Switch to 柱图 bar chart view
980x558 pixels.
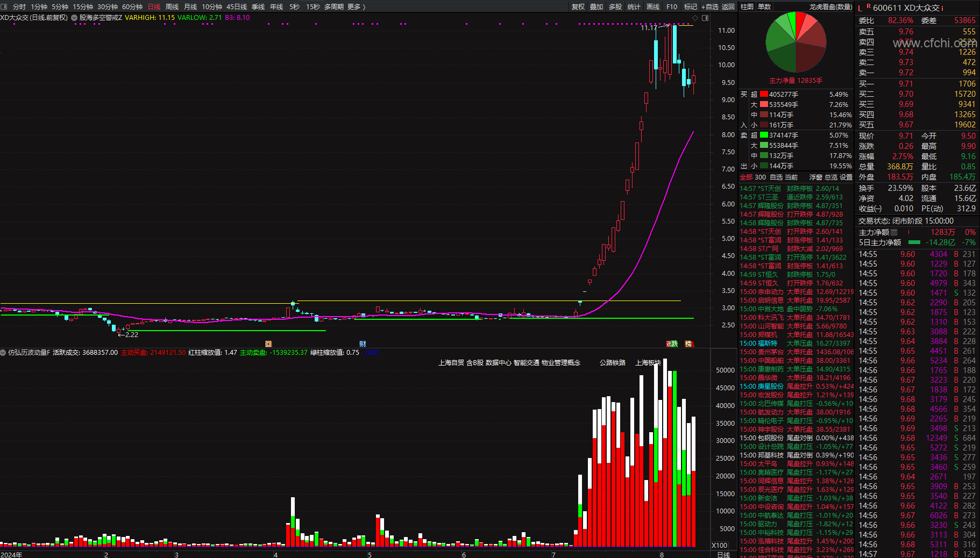[x=747, y=6]
